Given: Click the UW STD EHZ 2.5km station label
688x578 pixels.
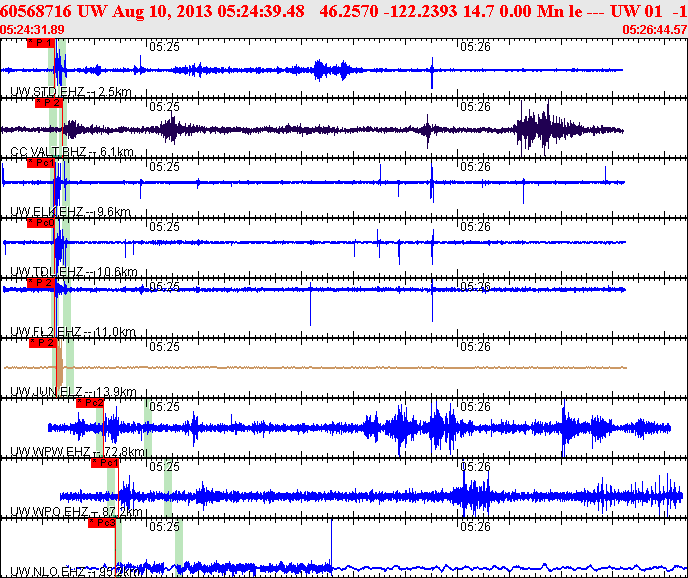Looking at the screenshot, I should click(70, 92).
